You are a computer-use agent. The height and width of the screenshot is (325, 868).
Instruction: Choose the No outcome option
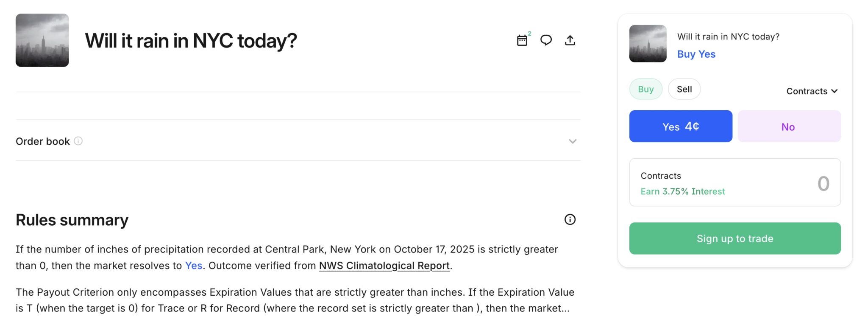(x=789, y=126)
